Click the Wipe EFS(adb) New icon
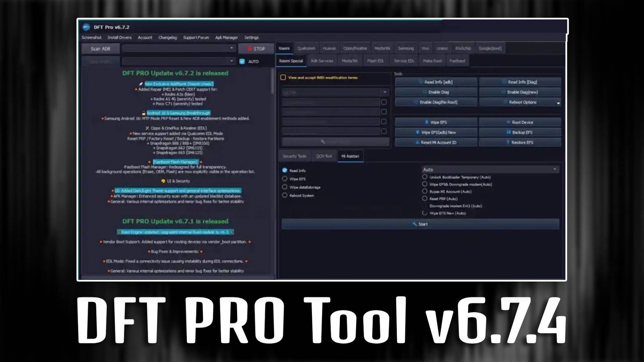Screen dimensions: 644x362 click(x=417, y=132)
